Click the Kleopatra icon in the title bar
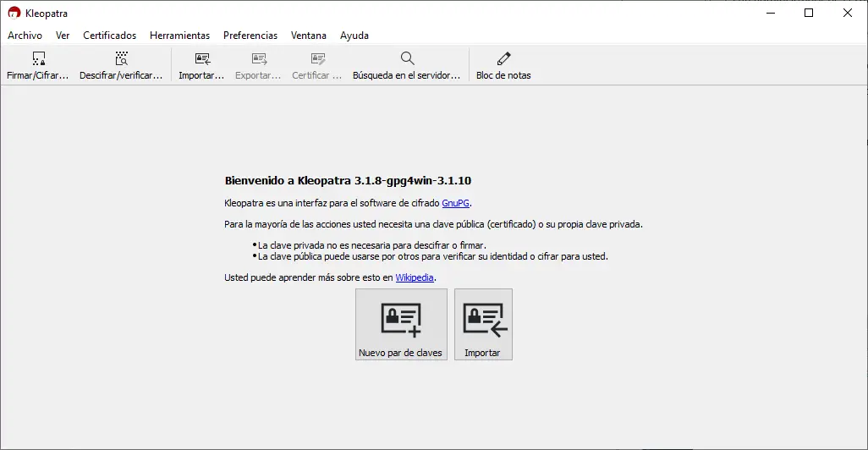Image resolution: width=868 pixels, height=450 pixels. [x=14, y=13]
